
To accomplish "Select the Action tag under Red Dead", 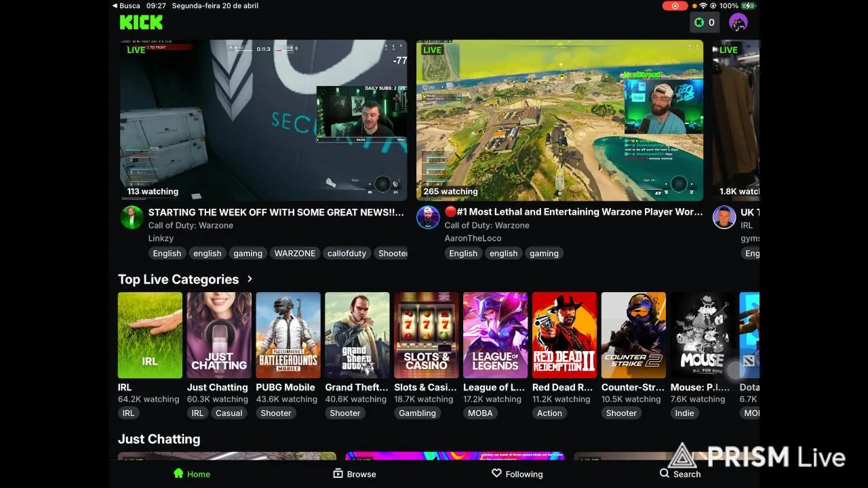I will click(549, 413).
